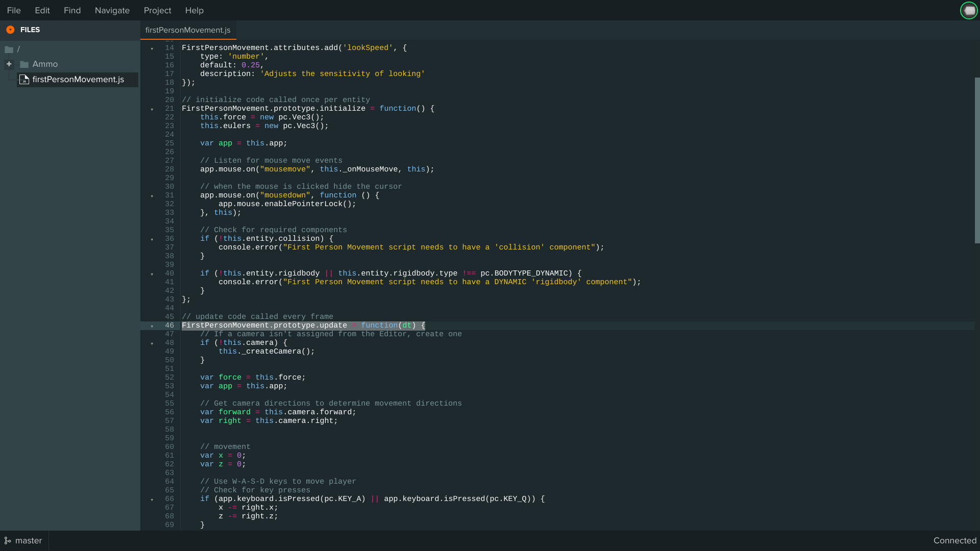Click the Connected status text
Image resolution: width=980 pixels, height=551 pixels.
[x=954, y=541]
